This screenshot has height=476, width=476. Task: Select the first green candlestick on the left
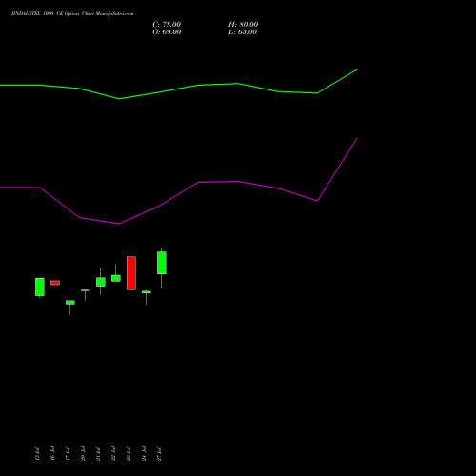pos(40,287)
